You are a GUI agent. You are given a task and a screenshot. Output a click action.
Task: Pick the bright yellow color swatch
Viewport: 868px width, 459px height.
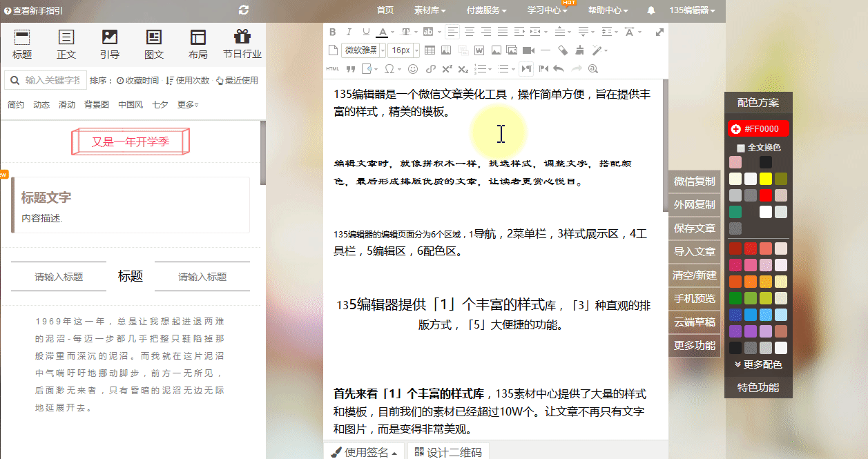click(766, 179)
